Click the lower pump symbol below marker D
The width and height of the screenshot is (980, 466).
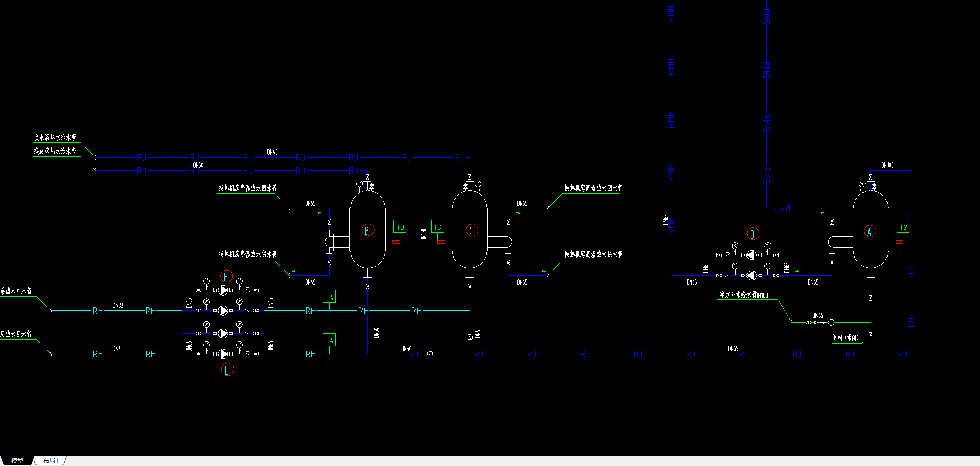click(x=751, y=275)
